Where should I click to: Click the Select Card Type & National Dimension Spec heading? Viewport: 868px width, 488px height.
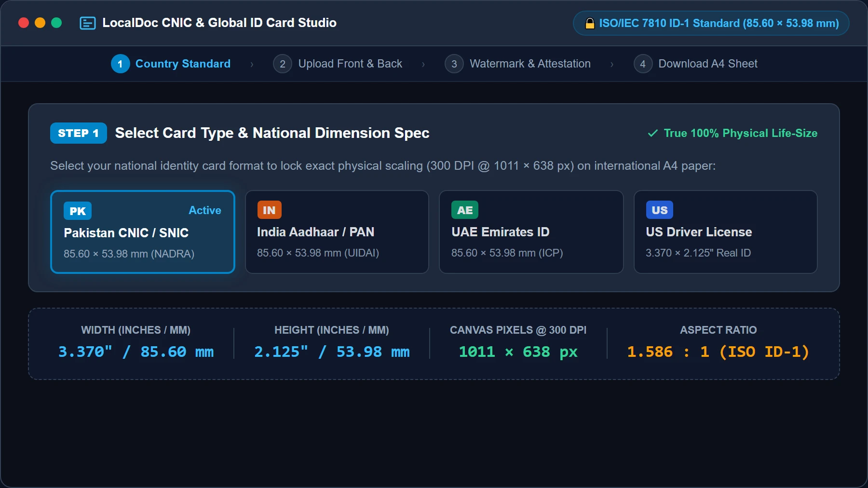tap(272, 133)
